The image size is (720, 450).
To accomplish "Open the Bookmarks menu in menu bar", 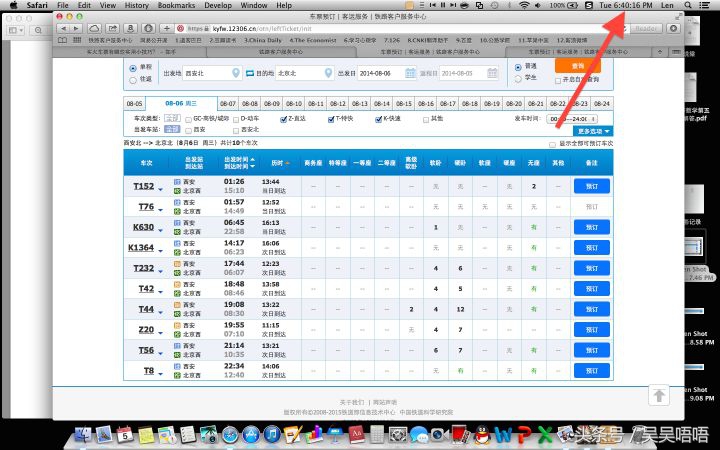I will [176, 6].
